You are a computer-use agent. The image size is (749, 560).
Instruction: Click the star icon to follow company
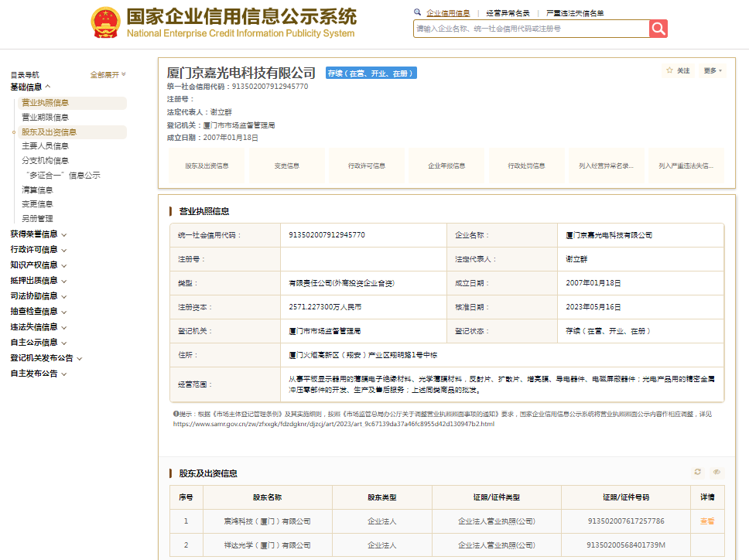pyautogui.click(x=670, y=70)
